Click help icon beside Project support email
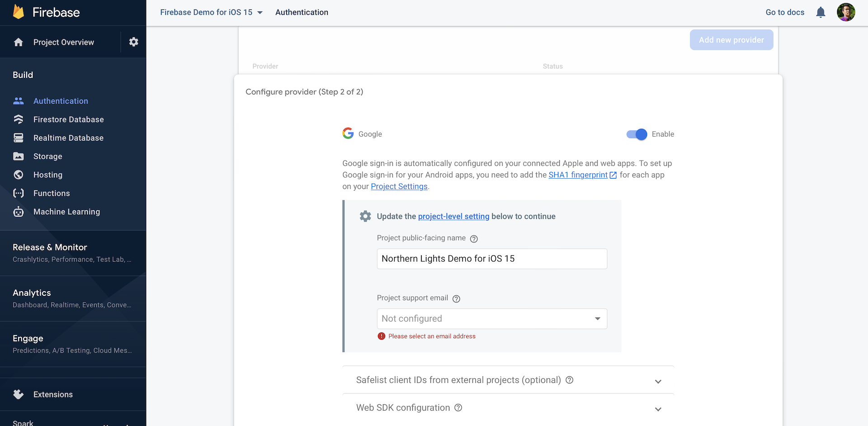Viewport: 868px width, 426px height. click(x=456, y=298)
